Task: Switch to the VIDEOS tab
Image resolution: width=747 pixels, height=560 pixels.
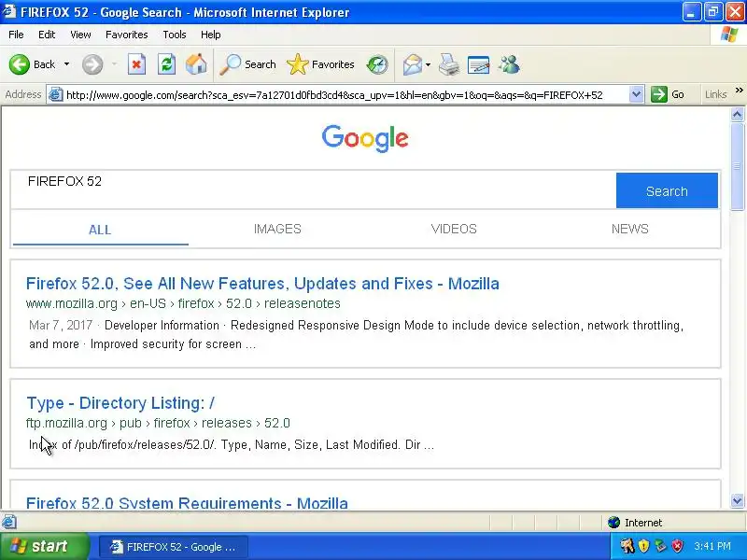Action: click(x=454, y=229)
